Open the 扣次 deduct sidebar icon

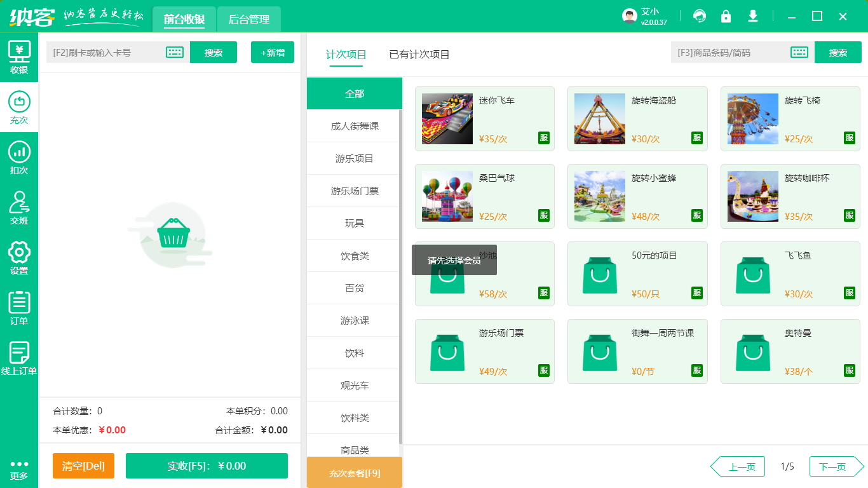click(19, 158)
